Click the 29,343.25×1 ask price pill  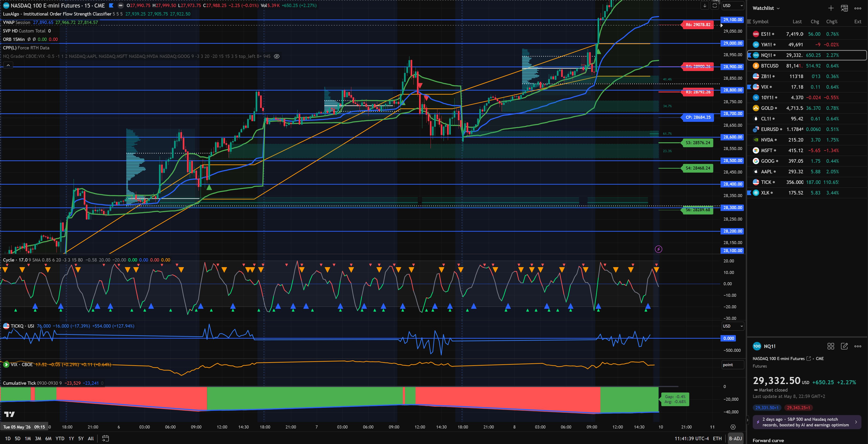click(x=798, y=408)
